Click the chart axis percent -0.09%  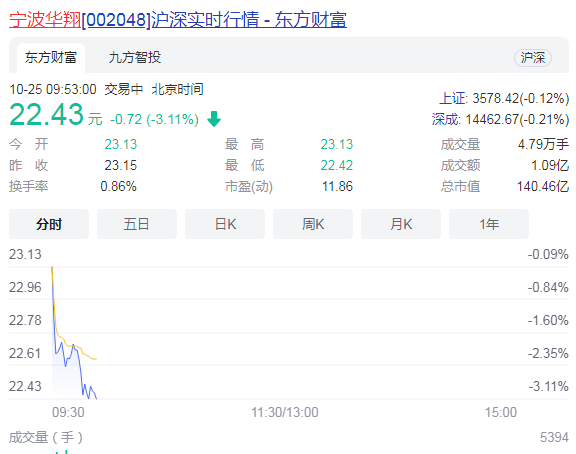(x=548, y=254)
